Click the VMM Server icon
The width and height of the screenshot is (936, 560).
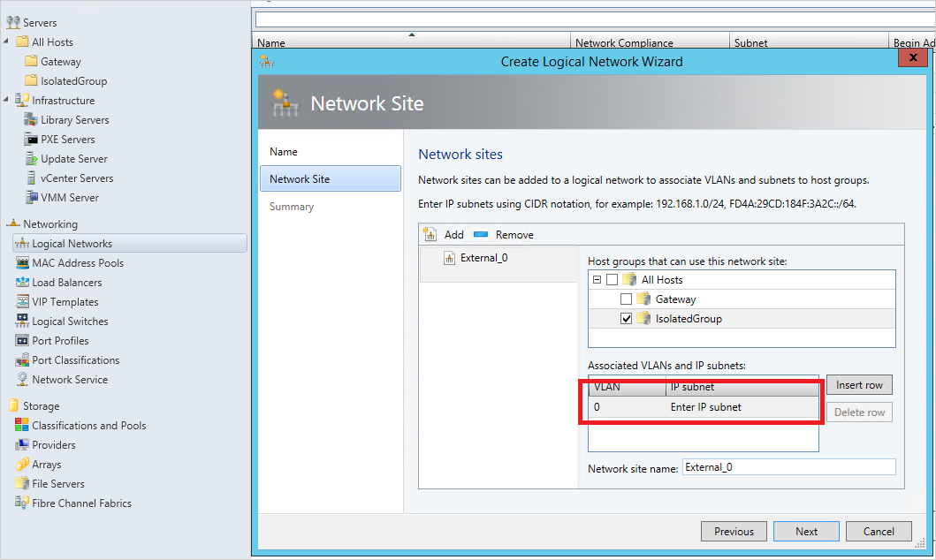click(x=31, y=197)
